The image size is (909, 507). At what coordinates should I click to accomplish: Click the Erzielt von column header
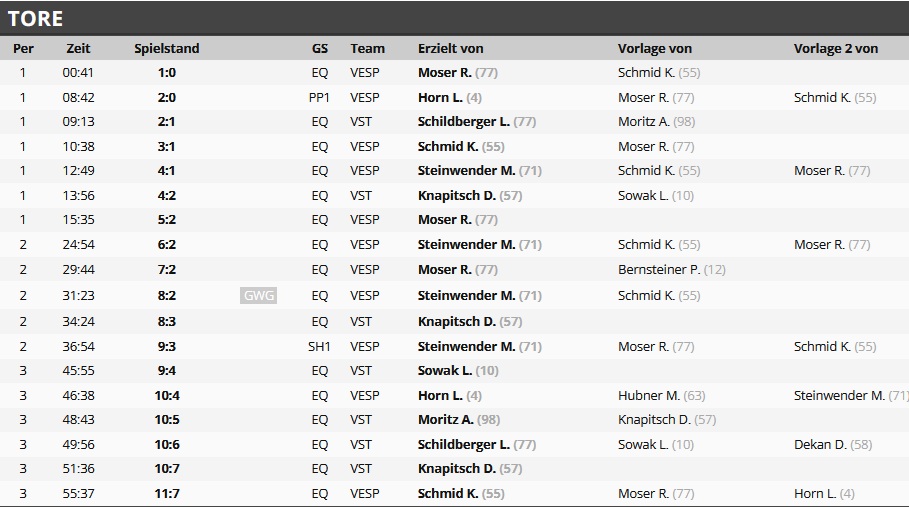pos(450,48)
